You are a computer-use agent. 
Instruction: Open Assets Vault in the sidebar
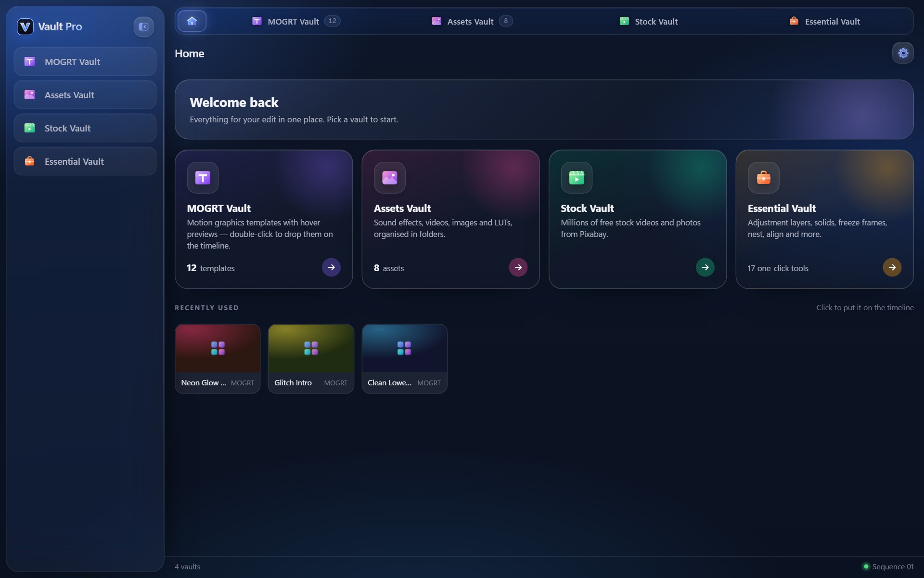[85, 95]
